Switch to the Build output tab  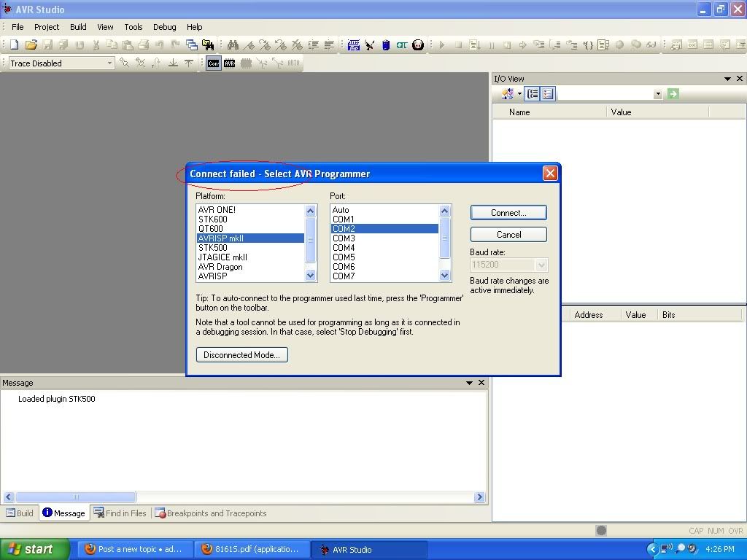click(x=20, y=513)
